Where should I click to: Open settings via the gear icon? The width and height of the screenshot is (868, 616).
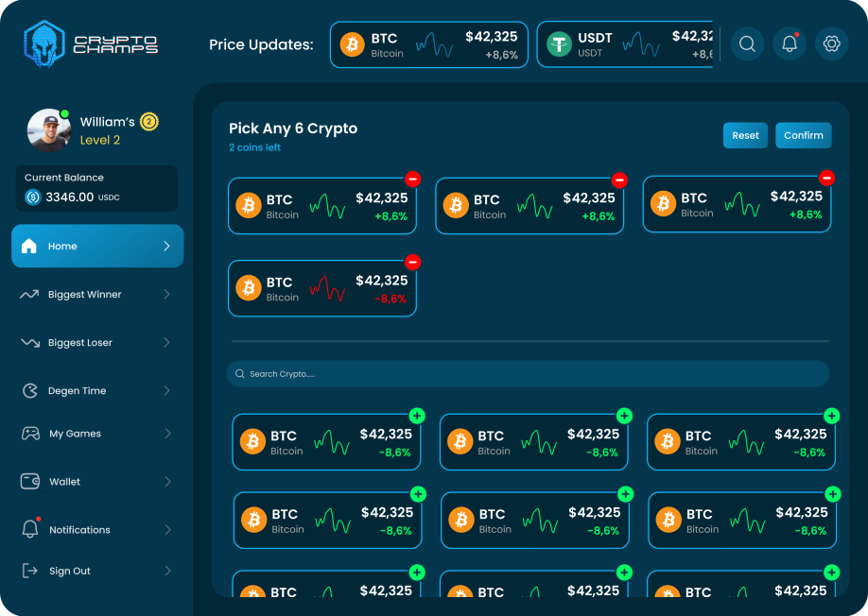point(832,43)
